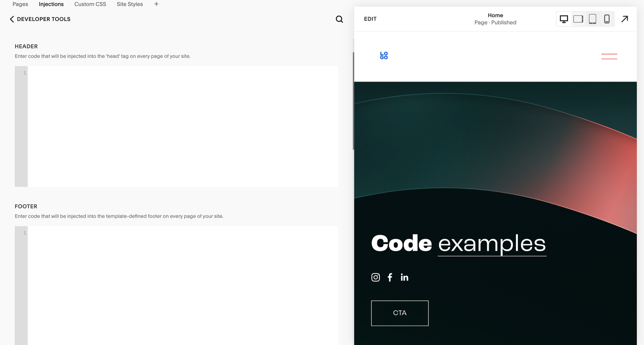Viewport: 644px width, 345px height.
Task: Switch to the Custom CSS tab
Action: (90, 4)
